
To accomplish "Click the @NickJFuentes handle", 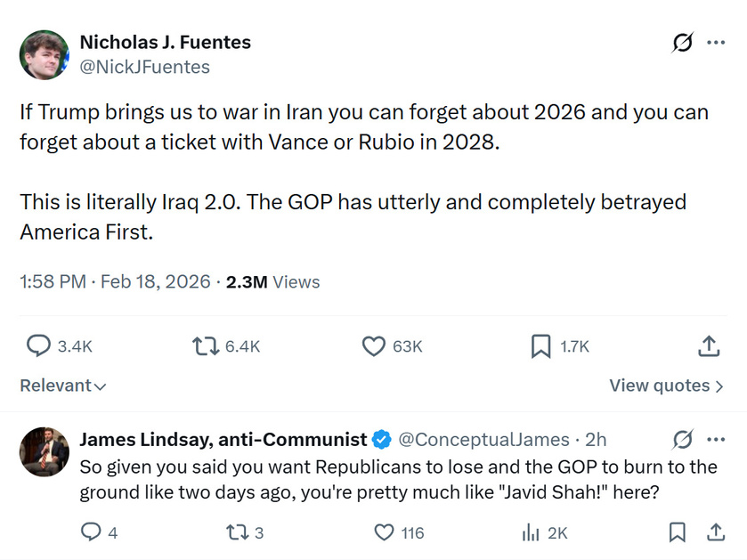I will coord(144,67).
